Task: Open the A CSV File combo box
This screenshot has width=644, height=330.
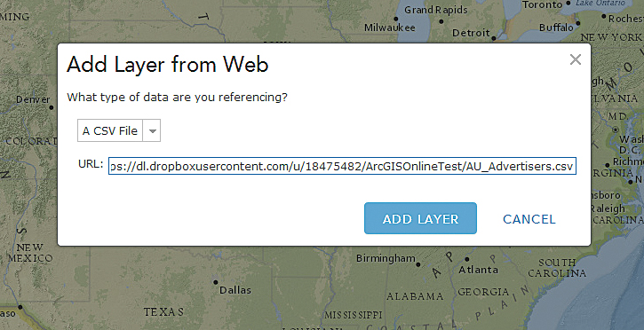Action: [119, 130]
